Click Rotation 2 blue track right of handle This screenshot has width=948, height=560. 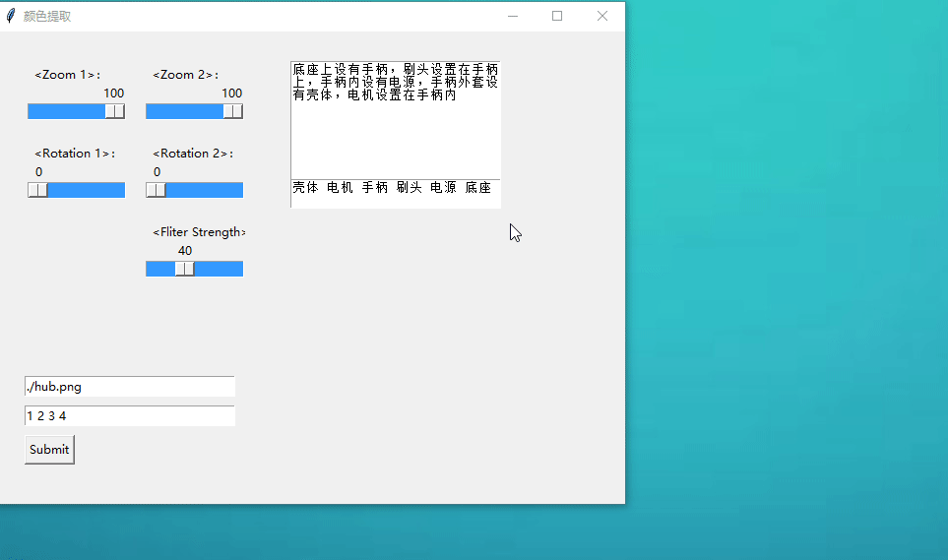205,190
